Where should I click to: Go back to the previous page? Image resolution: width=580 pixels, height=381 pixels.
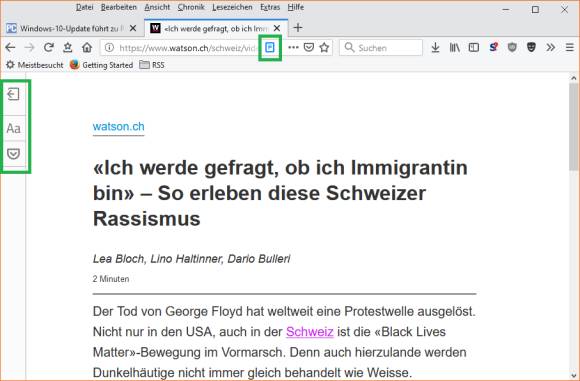click(x=10, y=47)
